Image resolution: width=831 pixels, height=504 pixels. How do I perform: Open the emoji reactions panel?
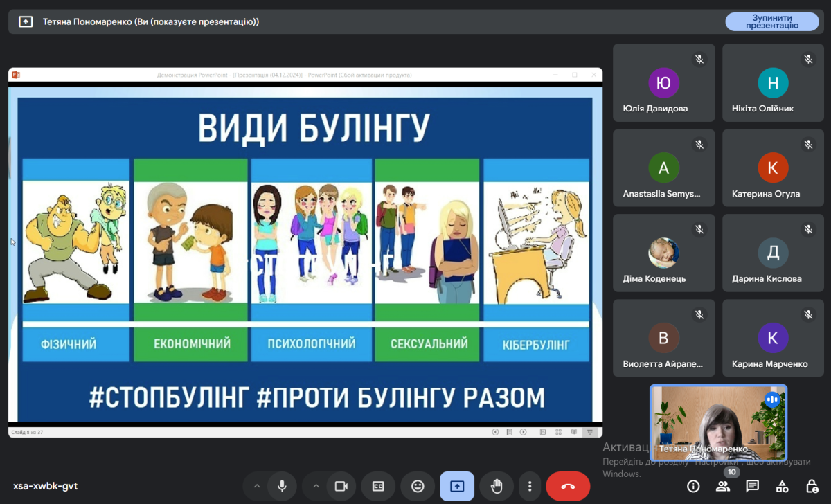click(418, 486)
